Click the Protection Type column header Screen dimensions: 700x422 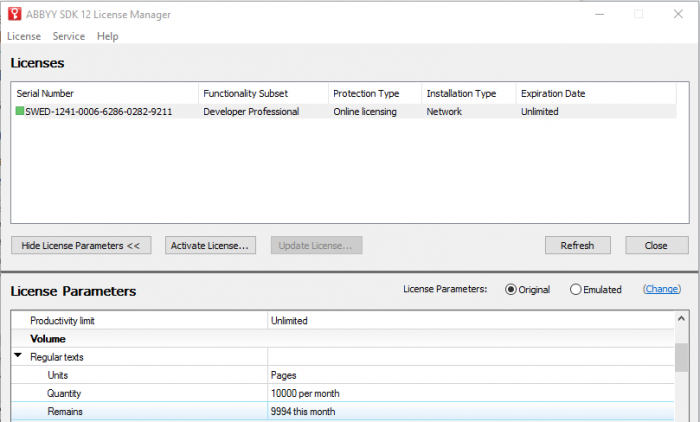(x=375, y=93)
